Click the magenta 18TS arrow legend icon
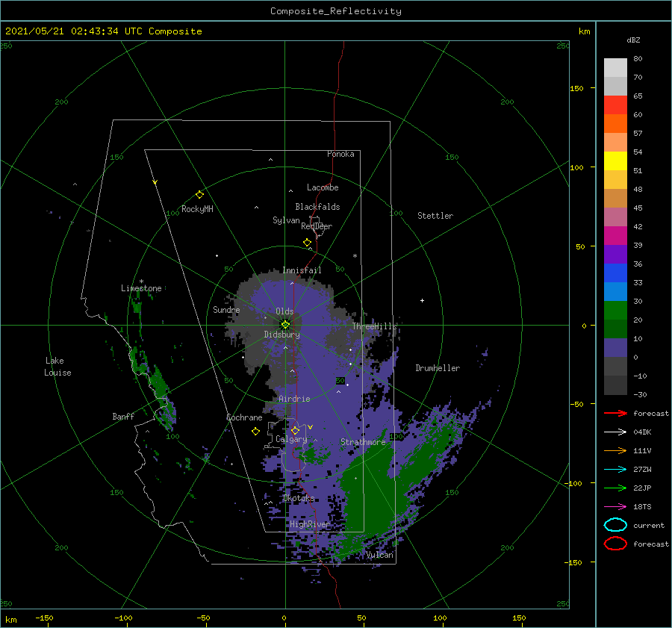 pyautogui.click(x=615, y=507)
